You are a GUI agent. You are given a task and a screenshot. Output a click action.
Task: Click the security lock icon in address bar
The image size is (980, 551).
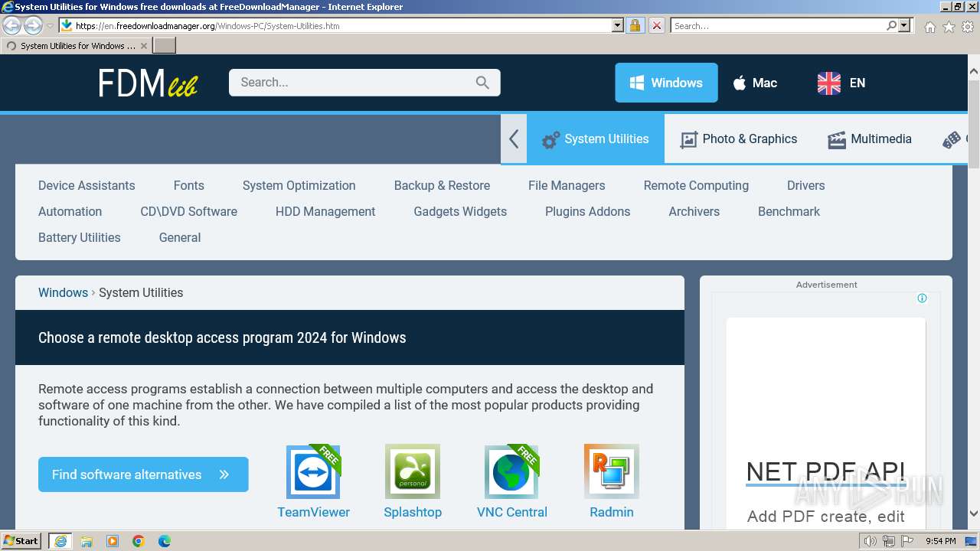(635, 25)
